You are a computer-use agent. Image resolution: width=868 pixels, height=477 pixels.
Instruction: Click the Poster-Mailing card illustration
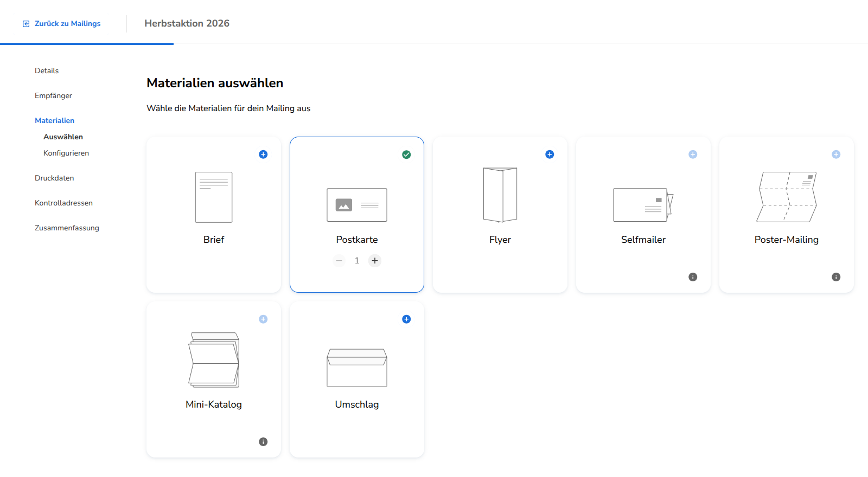click(787, 197)
